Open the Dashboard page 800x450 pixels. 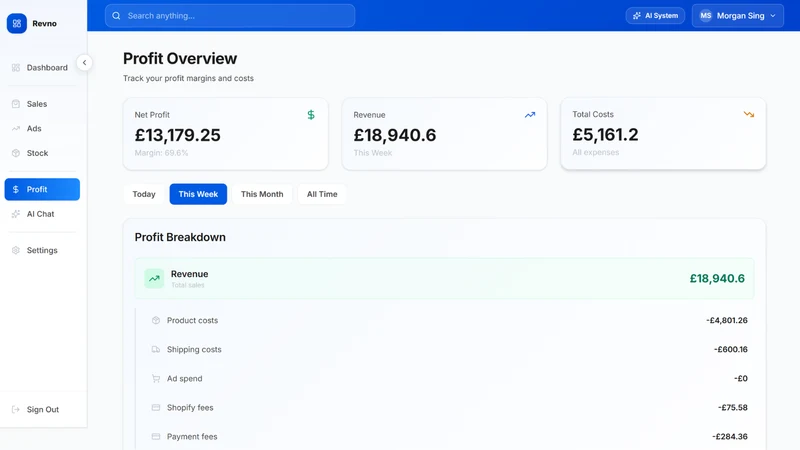click(x=42, y=67)
